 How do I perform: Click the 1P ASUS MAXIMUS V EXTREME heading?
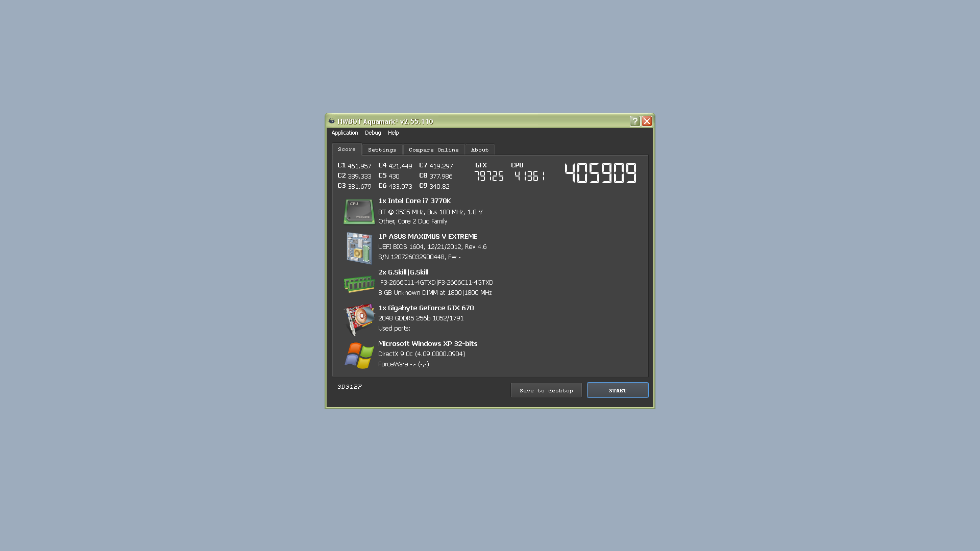[428, 237]
